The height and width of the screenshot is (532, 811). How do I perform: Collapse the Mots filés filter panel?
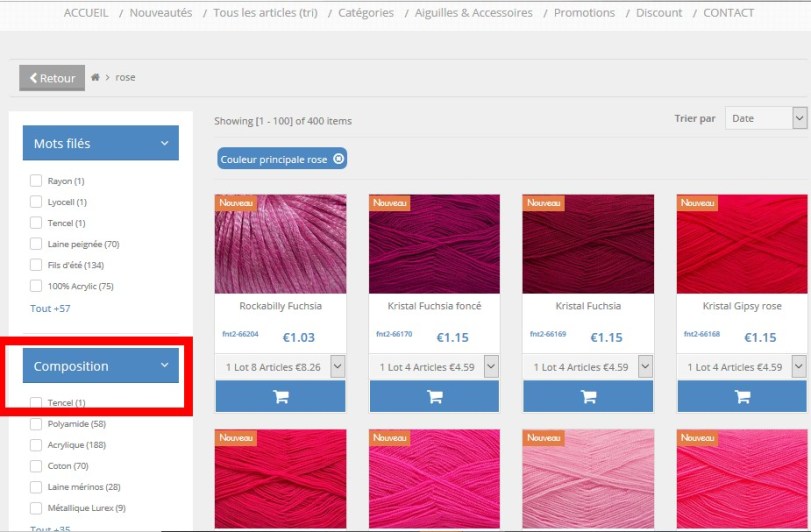165,143
